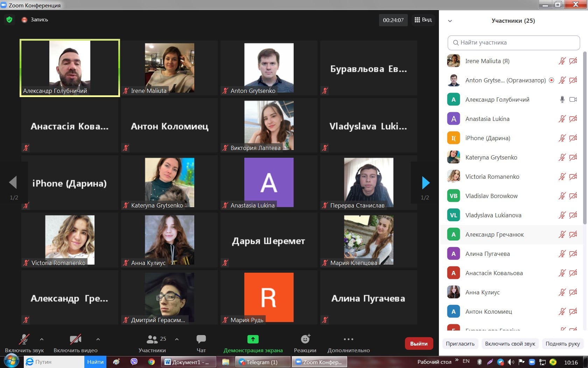Click the red Выйти button
This screenshot has width=588, height=368.
(419, 343)
